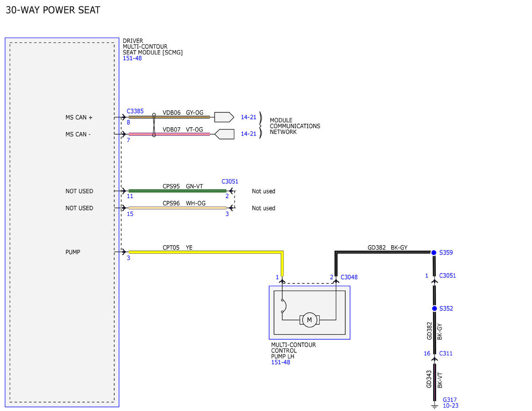Viewport: 532px width, 411px height.
Task: Click the C3051 label below splice S359
Action: 448,275
